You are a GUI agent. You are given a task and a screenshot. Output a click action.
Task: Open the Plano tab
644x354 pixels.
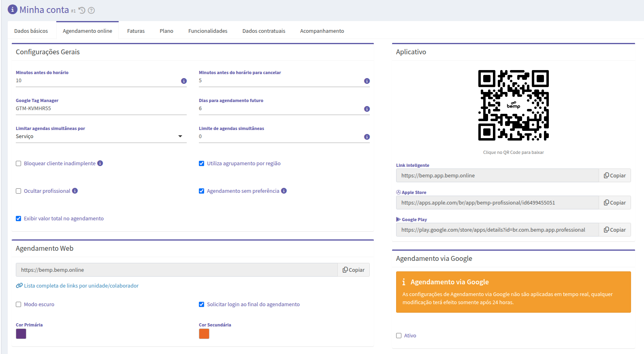point(166,31)
